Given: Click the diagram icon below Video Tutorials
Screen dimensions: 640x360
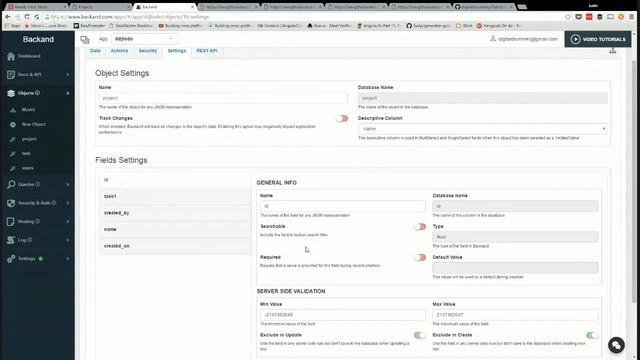Looking at the screenshot, I should coord(613,51).
